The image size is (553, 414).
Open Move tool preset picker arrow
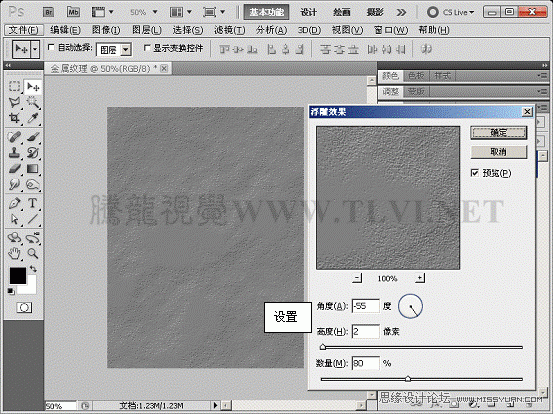coord(35,49)
